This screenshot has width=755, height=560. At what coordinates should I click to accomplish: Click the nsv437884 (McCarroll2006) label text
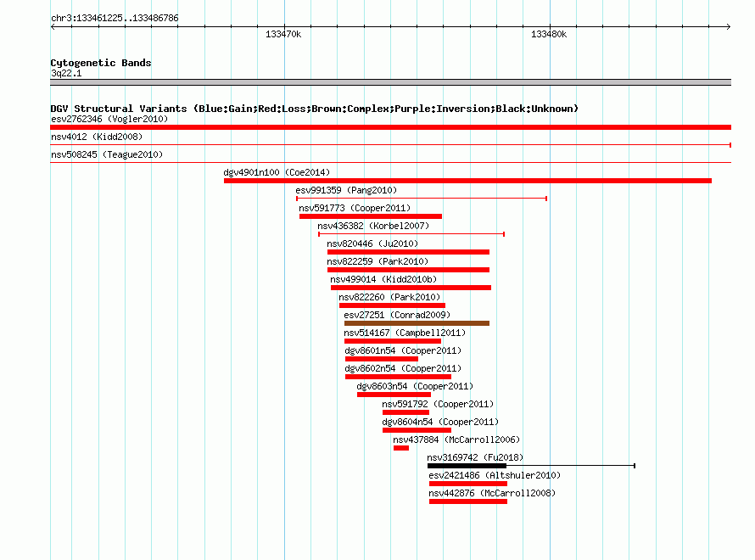click(x=456, y=440)
